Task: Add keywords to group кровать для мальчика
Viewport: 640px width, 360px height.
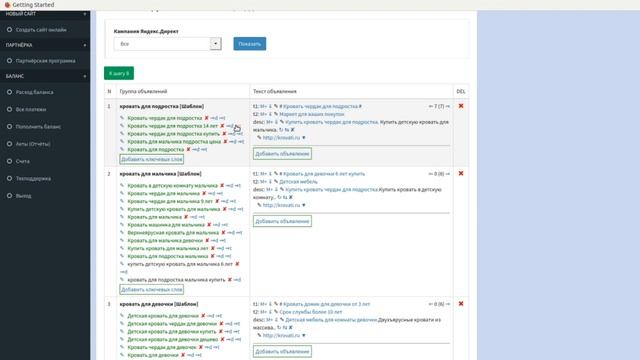Action: pos(151,289)
